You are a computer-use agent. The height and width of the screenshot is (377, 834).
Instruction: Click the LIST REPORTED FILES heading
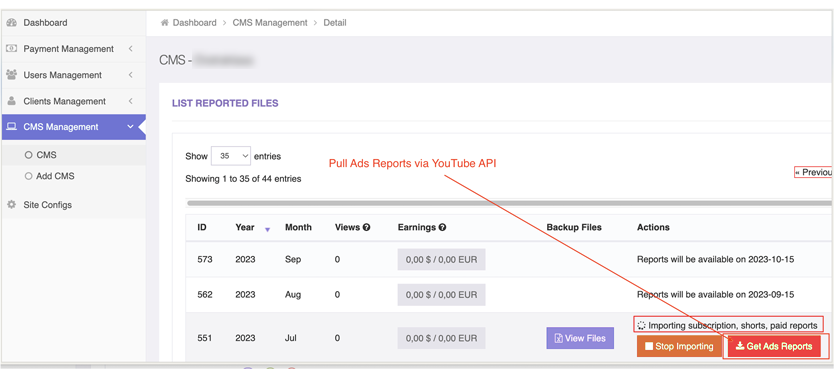click(x=225, y=103)
